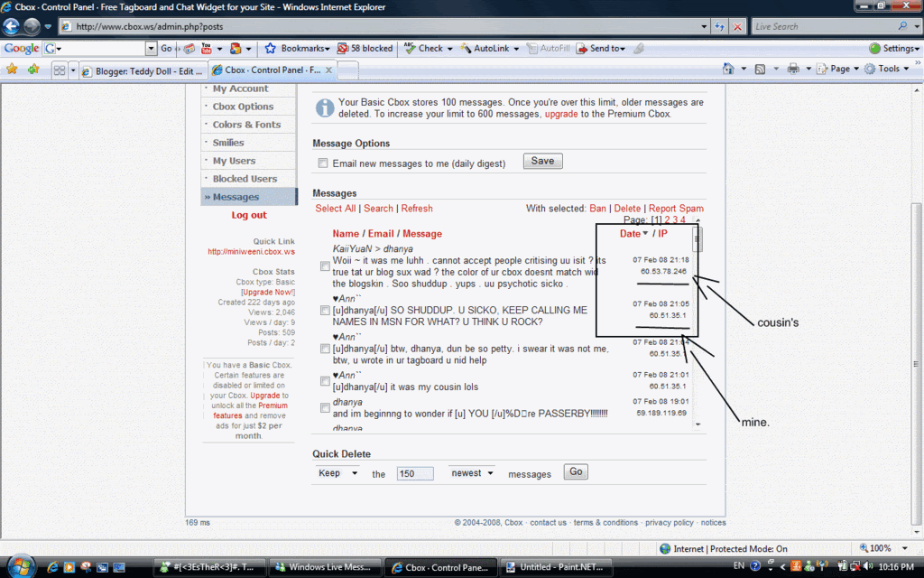Open the Page menu

837,69
